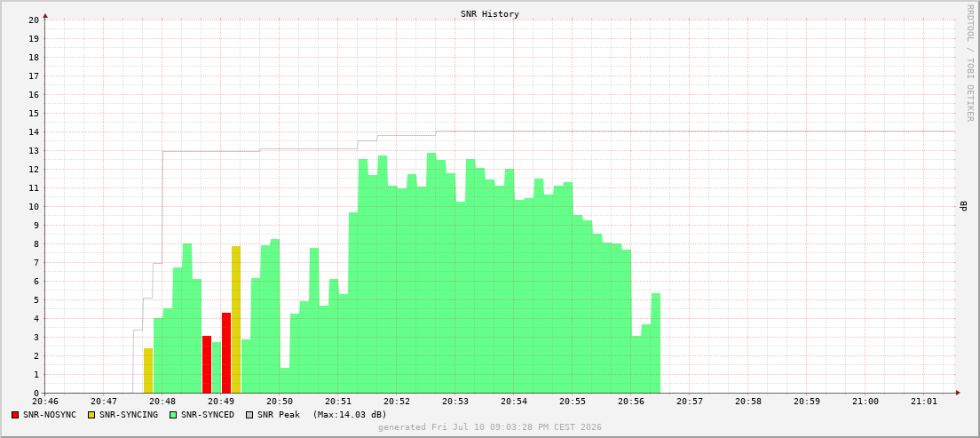Click the taller red no-sync bar near 20:49

click(226, 353)
